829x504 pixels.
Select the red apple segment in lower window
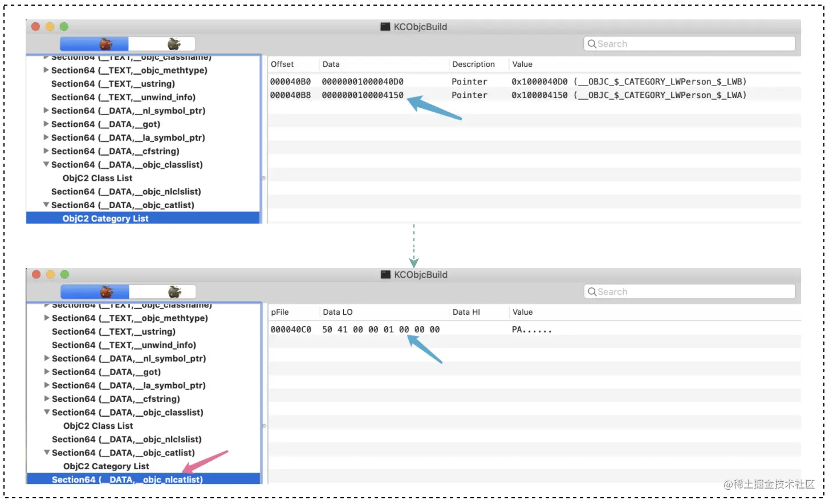pyautogui.click(x=95, y=292)
